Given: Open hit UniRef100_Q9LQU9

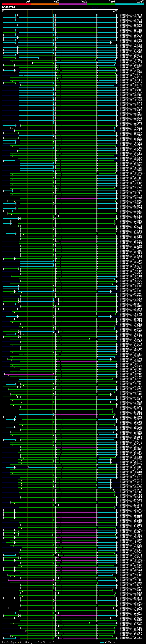Looking at the screenshot, I should click(131, 18).
